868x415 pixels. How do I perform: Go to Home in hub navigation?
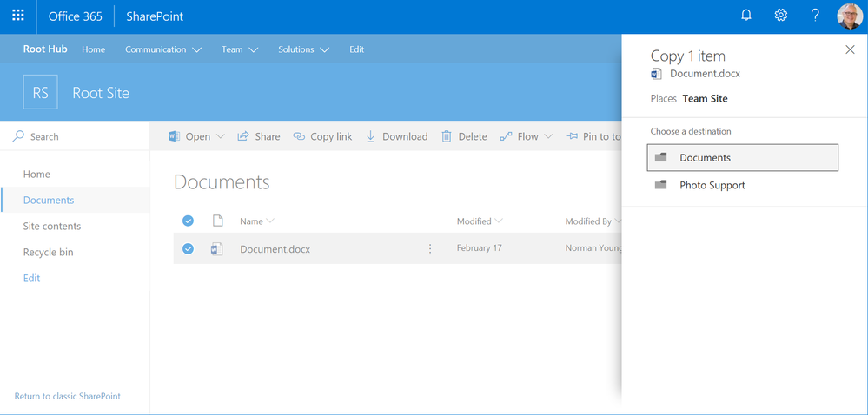pos(94,49)
